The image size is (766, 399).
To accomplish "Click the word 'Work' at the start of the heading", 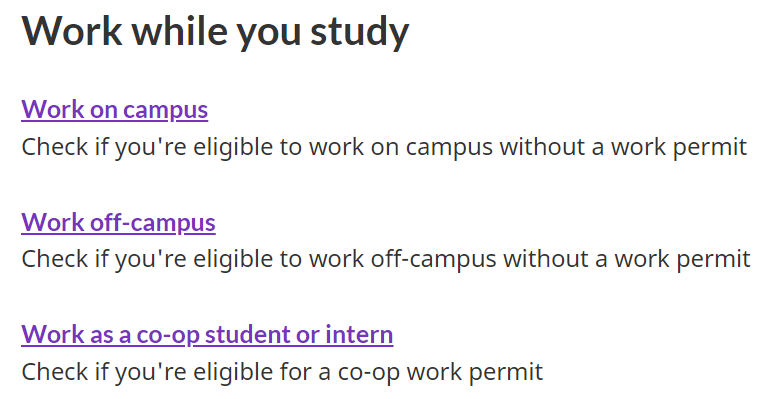I will tap(72, 31).
